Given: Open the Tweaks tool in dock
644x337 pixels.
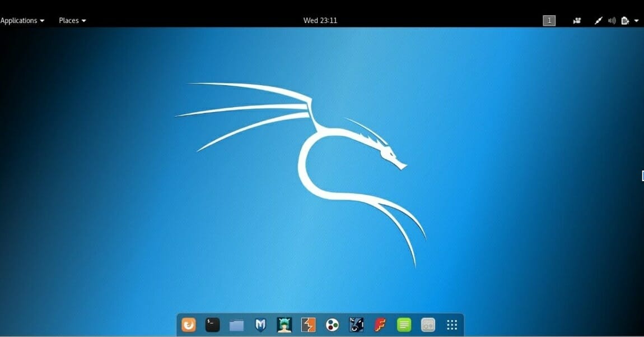Looking at the screenshot, I should coord(428,325).
